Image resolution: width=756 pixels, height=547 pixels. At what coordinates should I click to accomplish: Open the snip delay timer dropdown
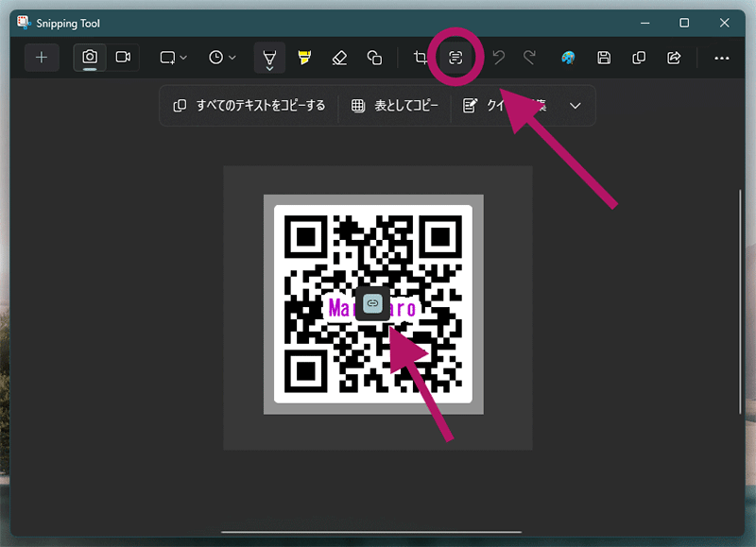point(222,58)
